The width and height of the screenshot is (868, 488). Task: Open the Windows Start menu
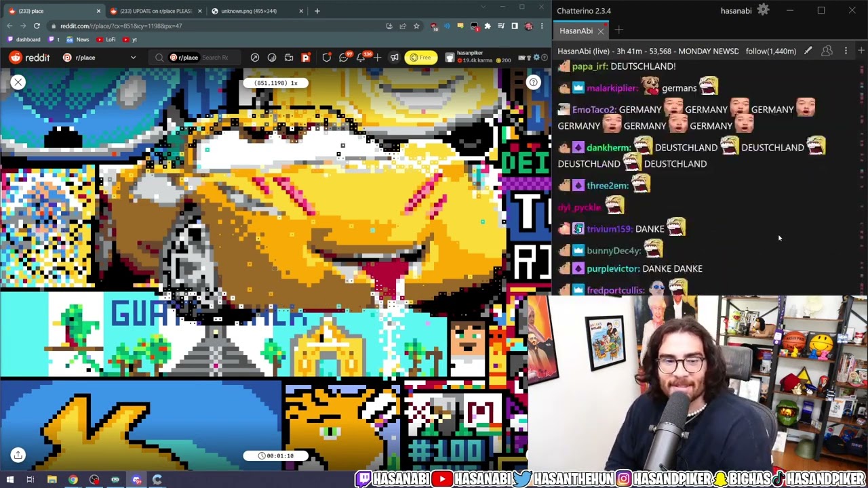(9, 480)
